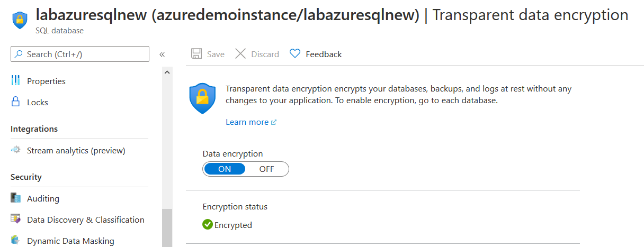
Task: Go to Dynamic Data Masking
Action: pos(70,241)
